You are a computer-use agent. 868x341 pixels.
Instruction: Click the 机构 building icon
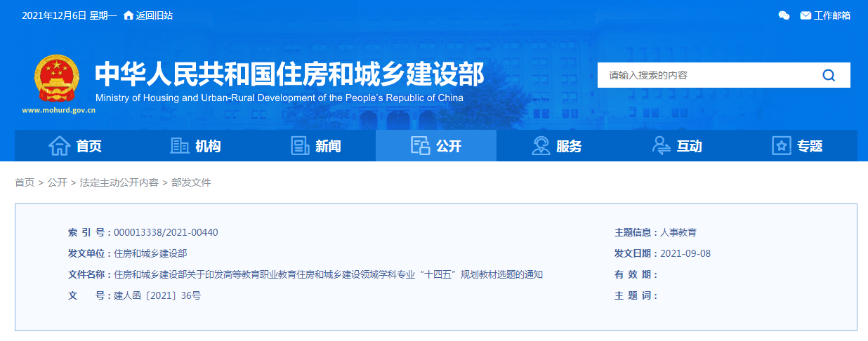(x=180, y=146)
